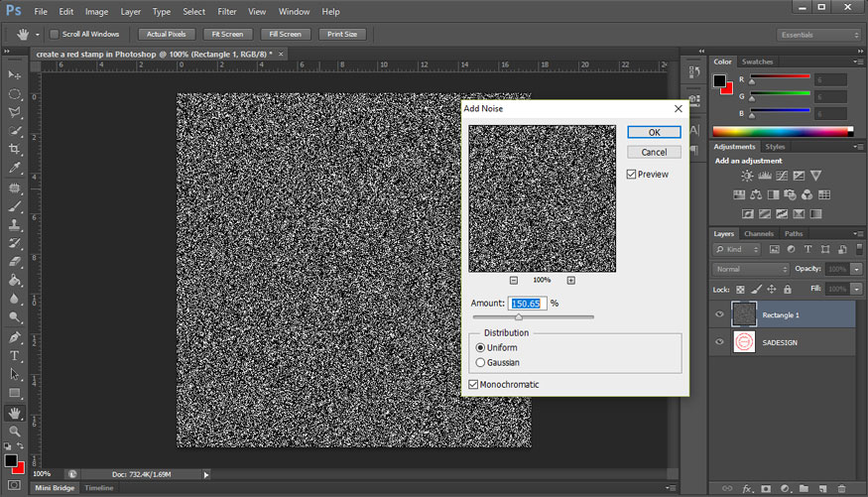Click the Brightness/Contrast adjustment icon
Viewport: 868px width, 497px height.
coord(747,176)
